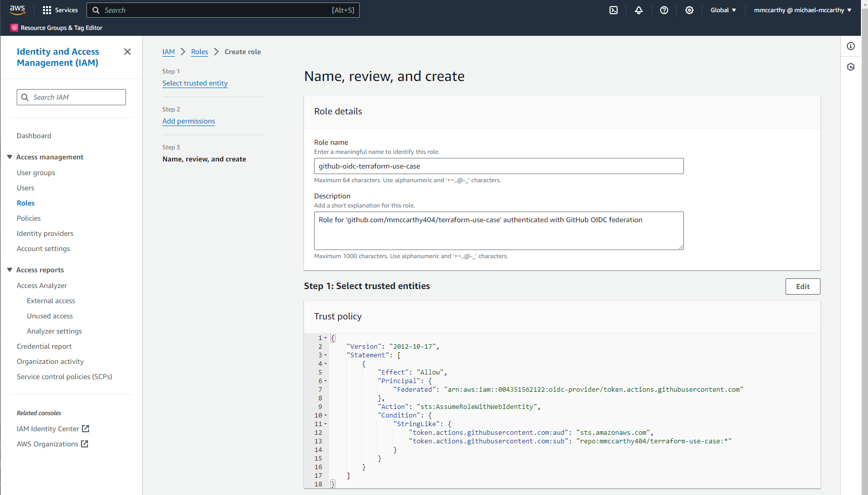Open Account settings in sidebar
The width and height of the screenshot is (868, 495).
(x=44, y=249)
